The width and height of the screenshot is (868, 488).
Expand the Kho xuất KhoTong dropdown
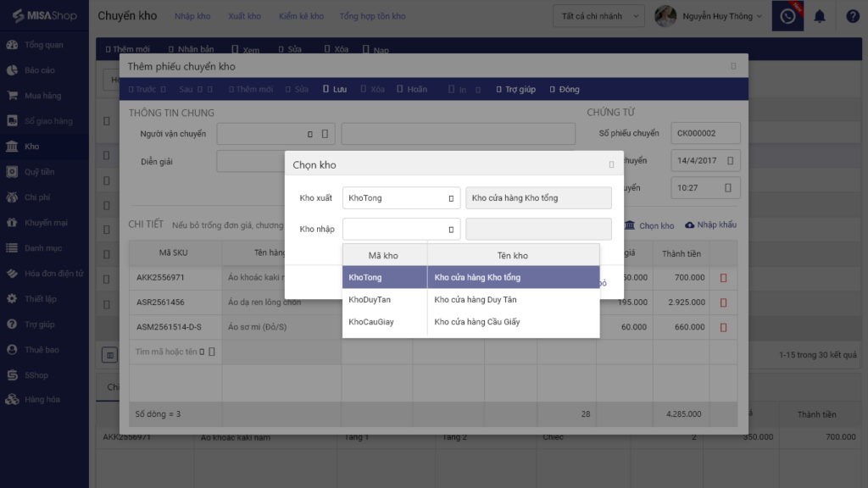click(x=451, y=198)
